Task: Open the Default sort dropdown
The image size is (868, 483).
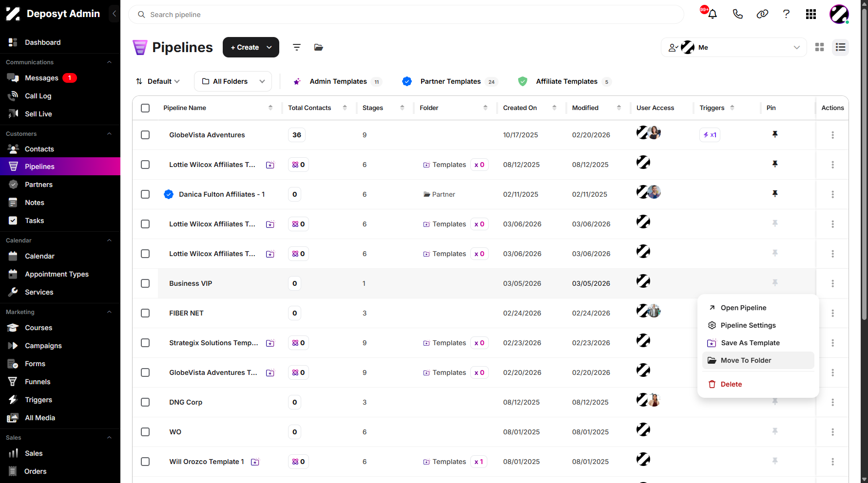Action: 158,81
